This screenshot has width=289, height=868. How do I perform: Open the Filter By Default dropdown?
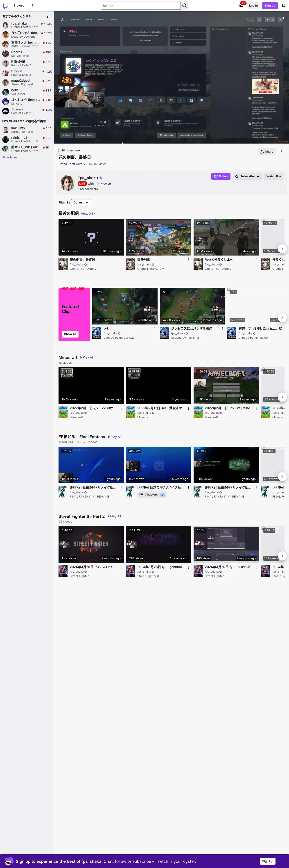[x=81, y=203]
